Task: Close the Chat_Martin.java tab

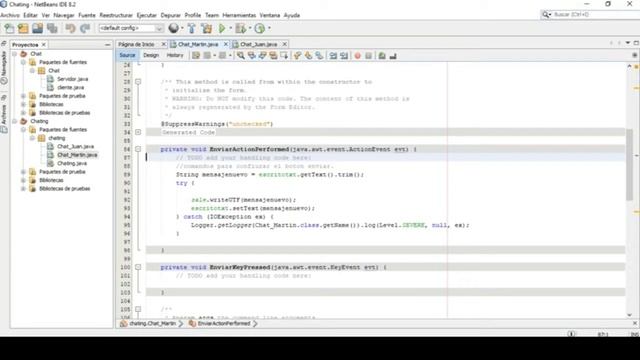Action: tap(225, 44)
